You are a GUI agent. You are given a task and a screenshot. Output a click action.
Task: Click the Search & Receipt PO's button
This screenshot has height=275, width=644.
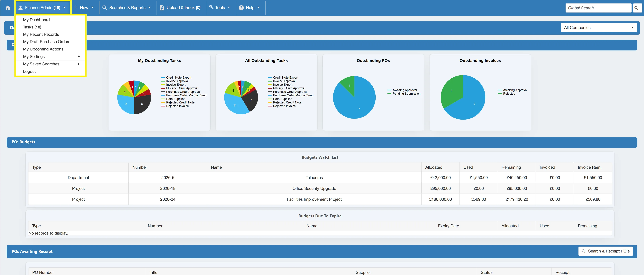tap(606, 251)
